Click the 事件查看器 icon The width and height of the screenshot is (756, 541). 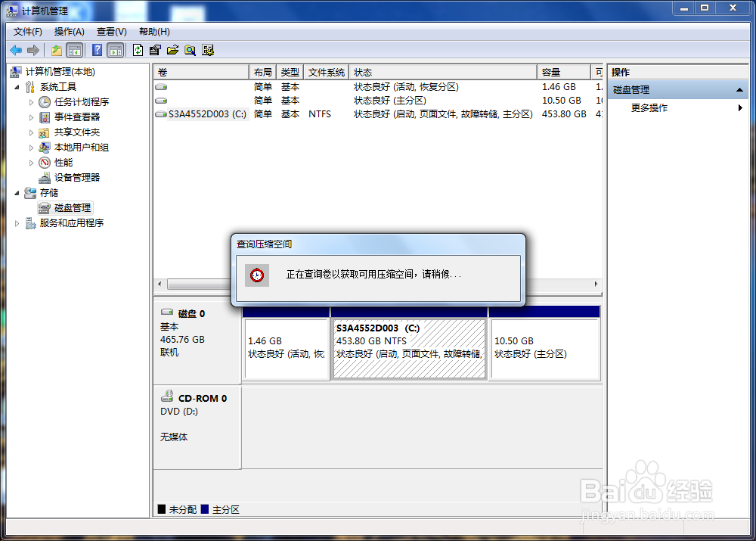coord(45,117)
